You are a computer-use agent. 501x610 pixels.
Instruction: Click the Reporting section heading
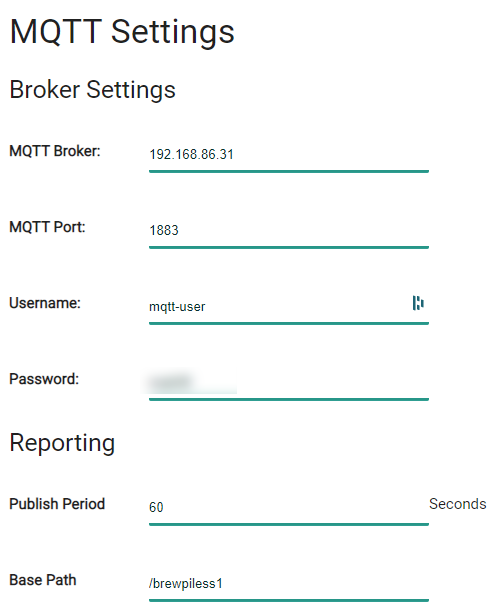(x=62, y=443)
